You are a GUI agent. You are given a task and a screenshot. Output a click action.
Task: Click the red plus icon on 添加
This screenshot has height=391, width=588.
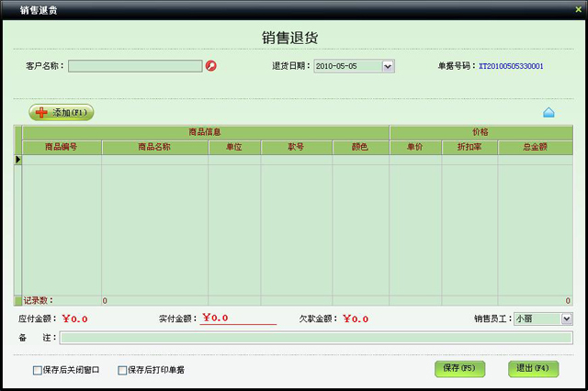(x=41, y=112)
